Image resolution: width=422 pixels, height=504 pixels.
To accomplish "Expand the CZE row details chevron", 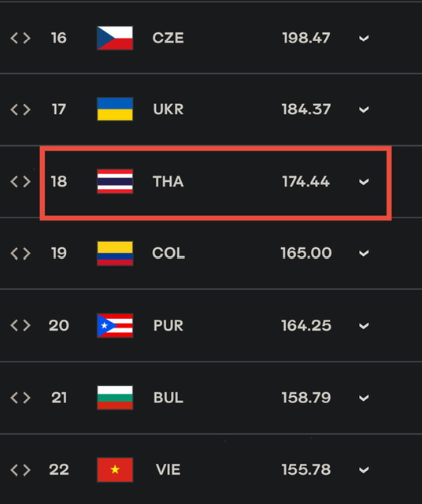I will point(364,39).
